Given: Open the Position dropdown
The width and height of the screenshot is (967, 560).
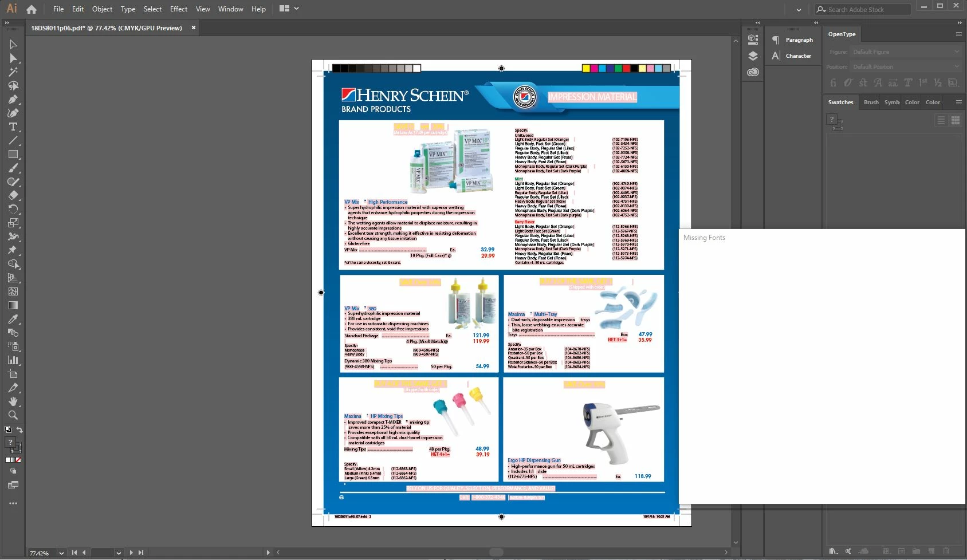Looking at the screenshot, I should click(906, 67).
